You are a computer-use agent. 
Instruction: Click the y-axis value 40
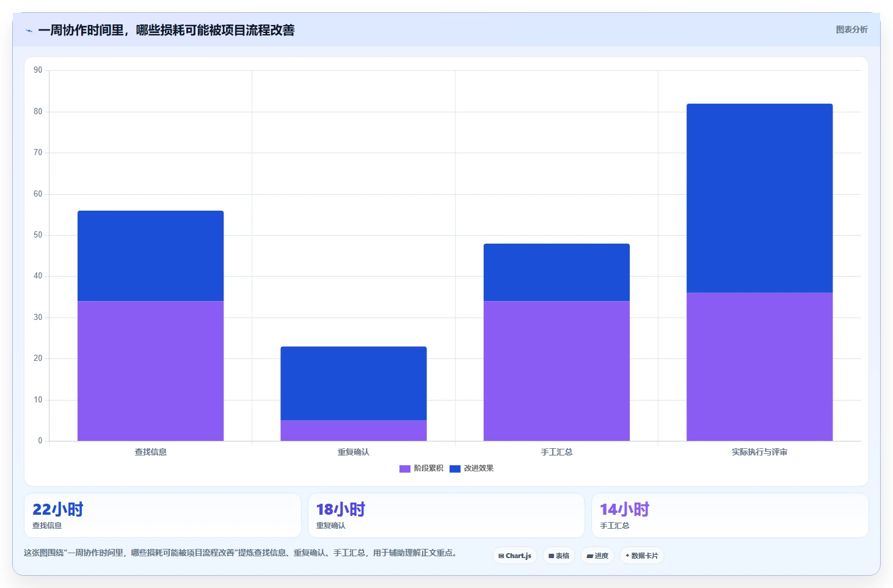[38, 276]
